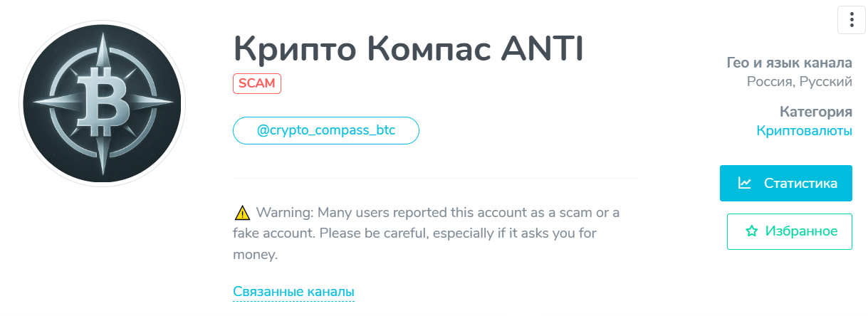Click the horizontal divider below channel handle

point(435,178)
